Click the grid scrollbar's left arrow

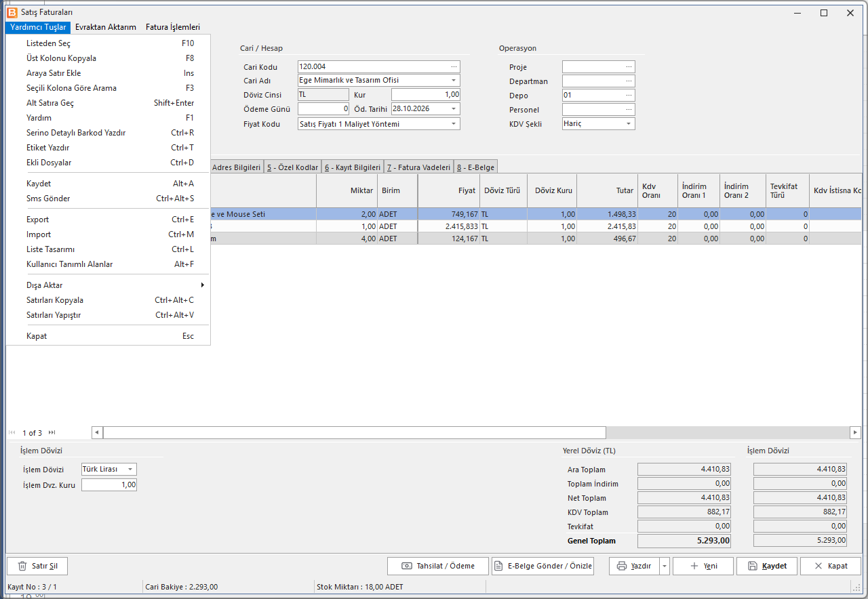[x=97, y=432]
